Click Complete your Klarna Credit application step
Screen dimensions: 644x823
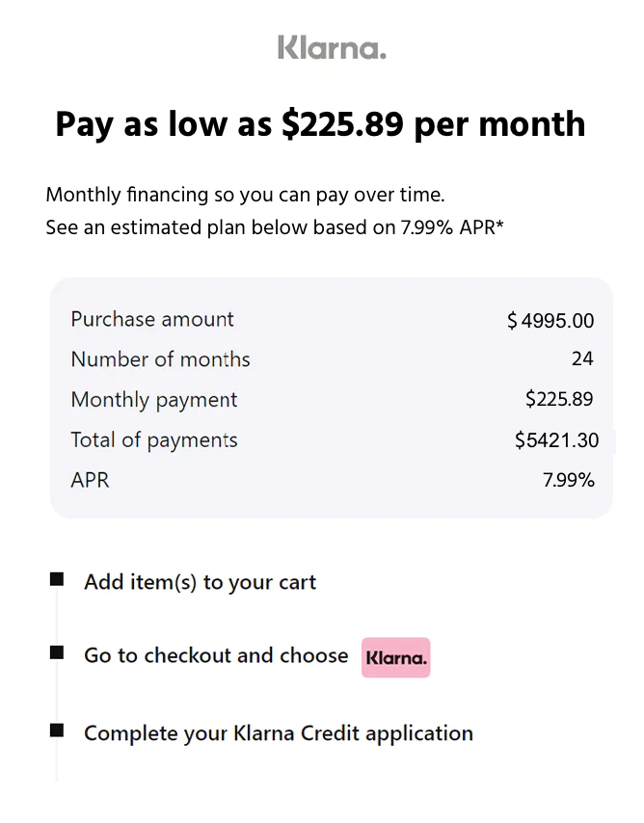tap(279, 732)
